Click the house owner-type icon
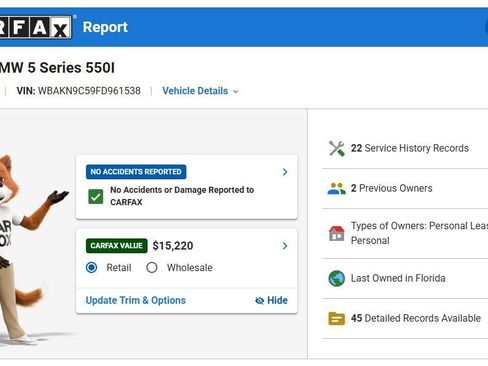488x366 pixels. (x=337, y=233)
